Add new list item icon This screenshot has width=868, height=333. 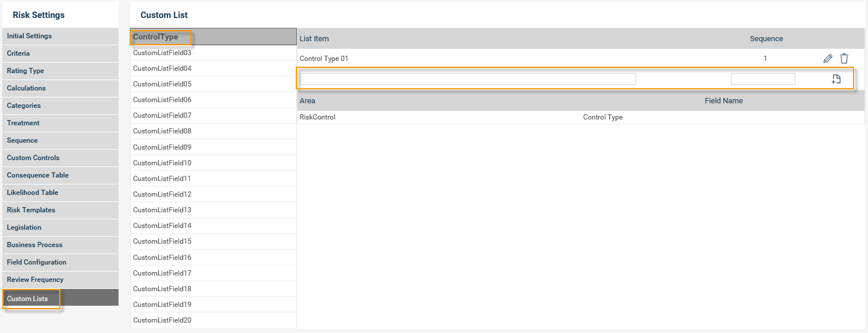tap(836, 79)
